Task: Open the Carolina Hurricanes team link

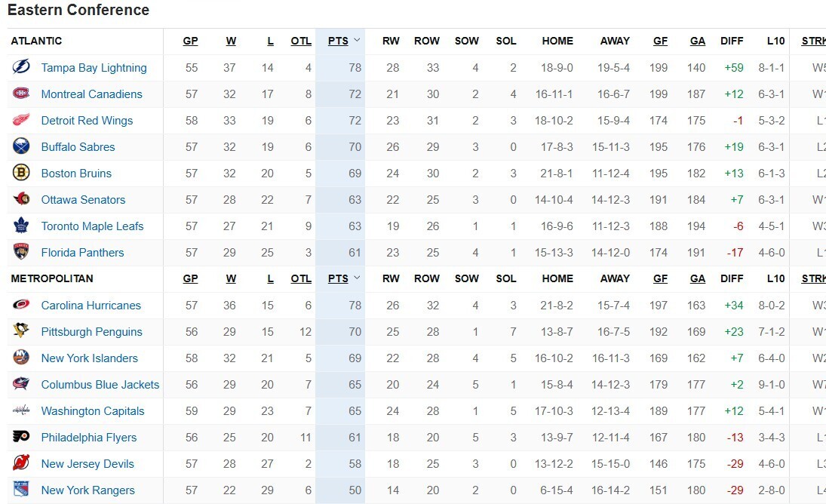Action: point(91,306)
